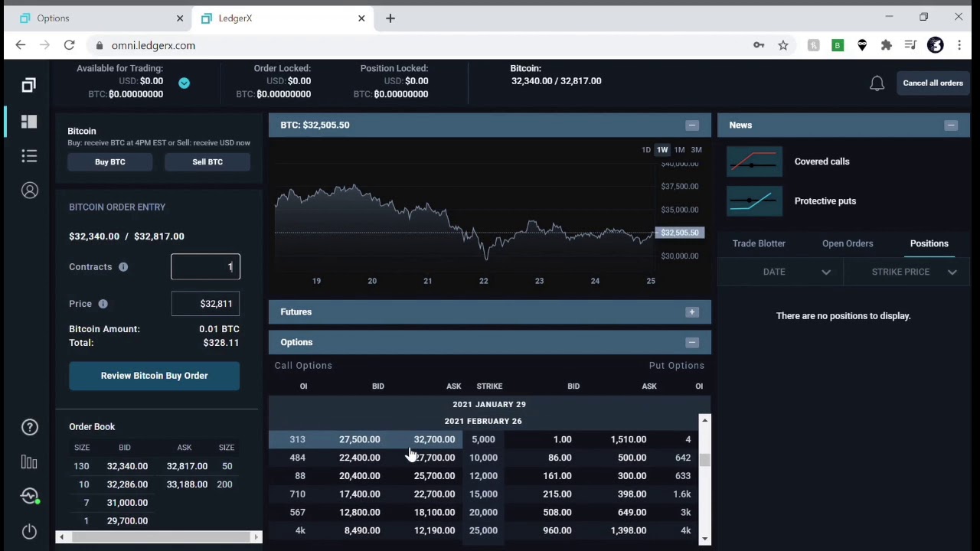
Task: Open the browser extensions puzzle icon
Action: click(x=886, y=45)
